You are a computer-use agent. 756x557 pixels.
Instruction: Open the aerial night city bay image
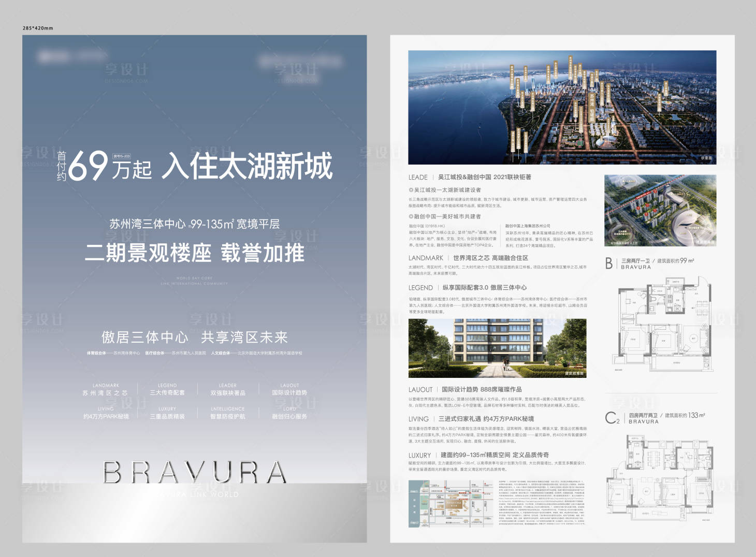click(x=562, y=107)
